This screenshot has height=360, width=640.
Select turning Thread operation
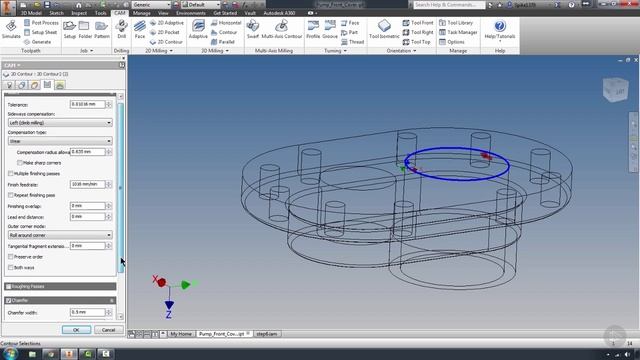(352, 42)
